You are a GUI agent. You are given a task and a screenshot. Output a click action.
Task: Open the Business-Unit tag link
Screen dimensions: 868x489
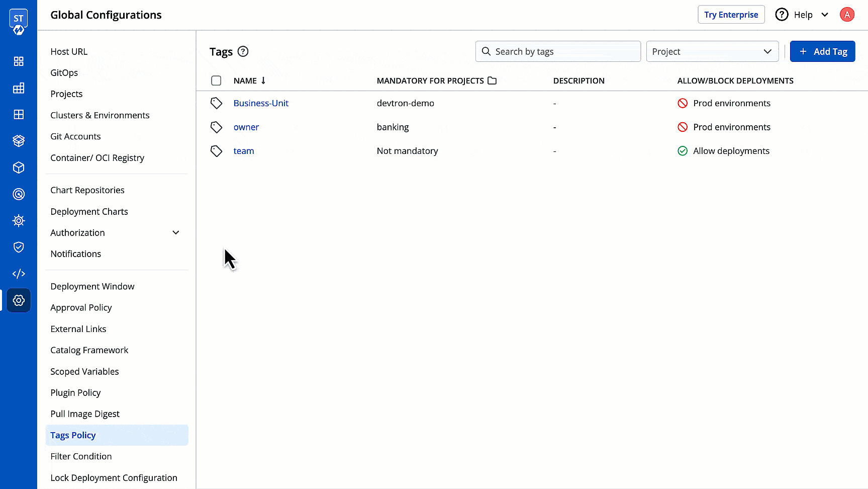(261, 103)
